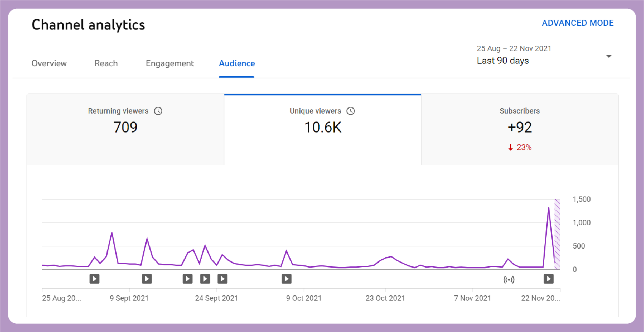
Task: Select the Subscribers metric card
Action: pos(520,129)
